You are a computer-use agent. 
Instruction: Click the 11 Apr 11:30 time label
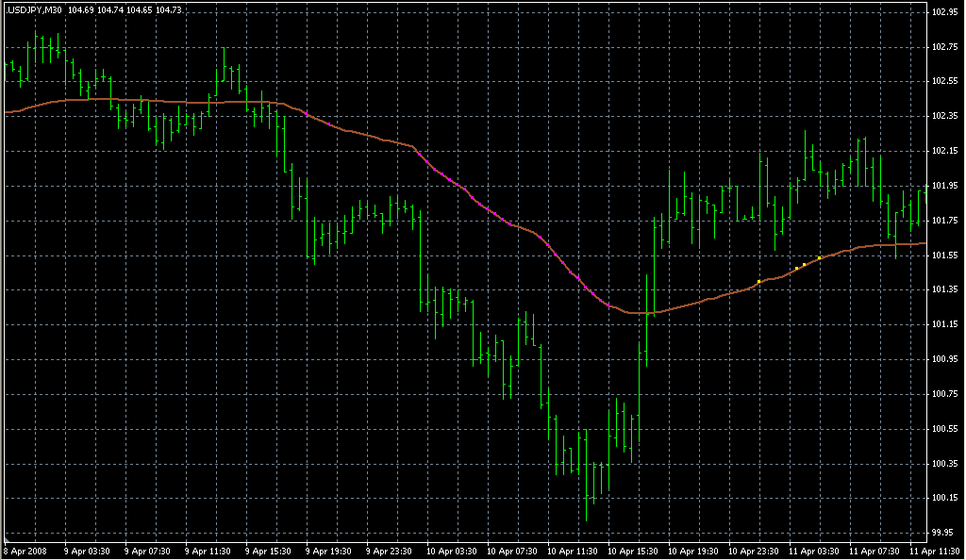pos(934,551)
